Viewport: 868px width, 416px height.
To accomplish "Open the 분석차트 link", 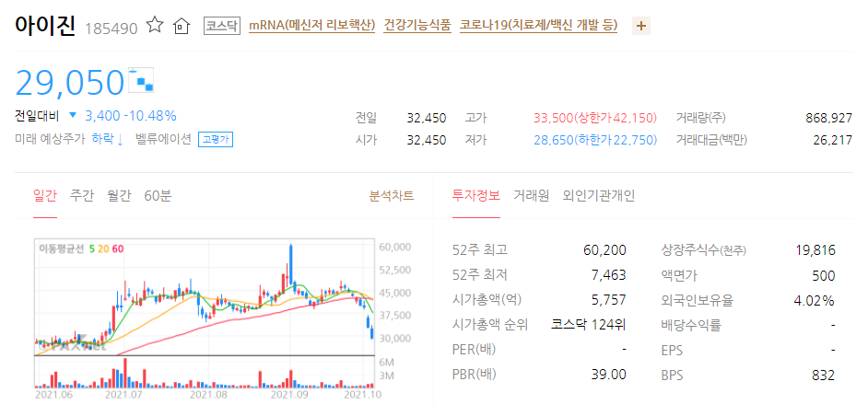I will 392,196.
